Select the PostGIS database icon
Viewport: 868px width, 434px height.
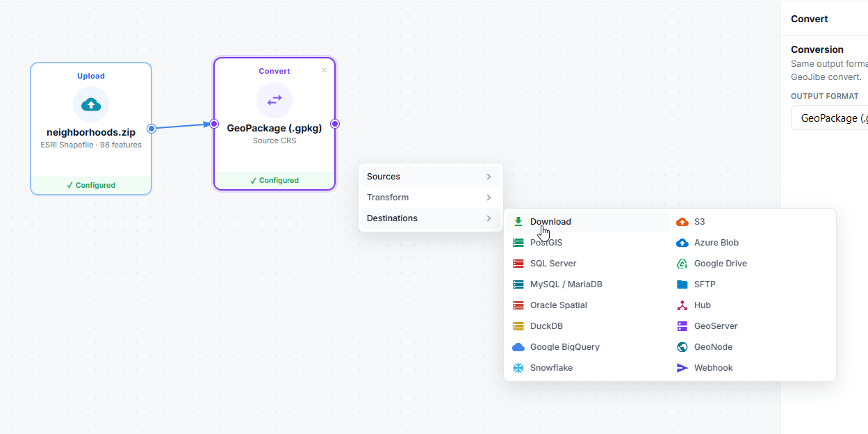[x=518, y=243]
